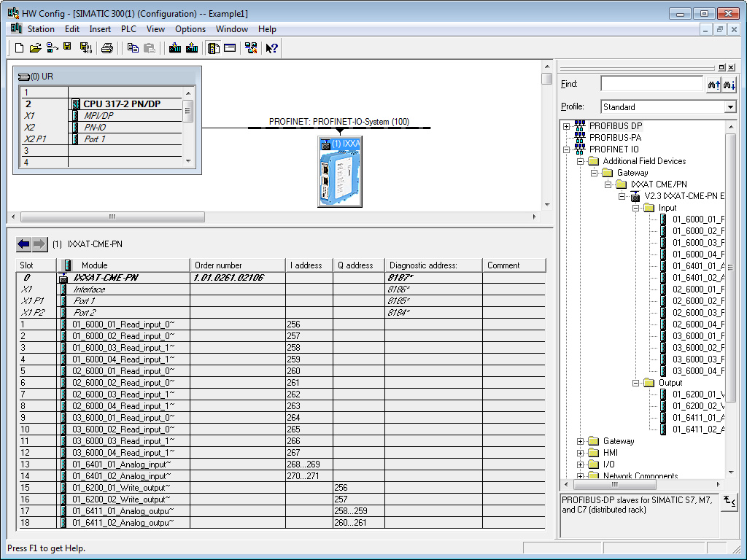This screenshot has width=747, height=560.
Task: Click the Order number column header
Action: coord(238,265)
